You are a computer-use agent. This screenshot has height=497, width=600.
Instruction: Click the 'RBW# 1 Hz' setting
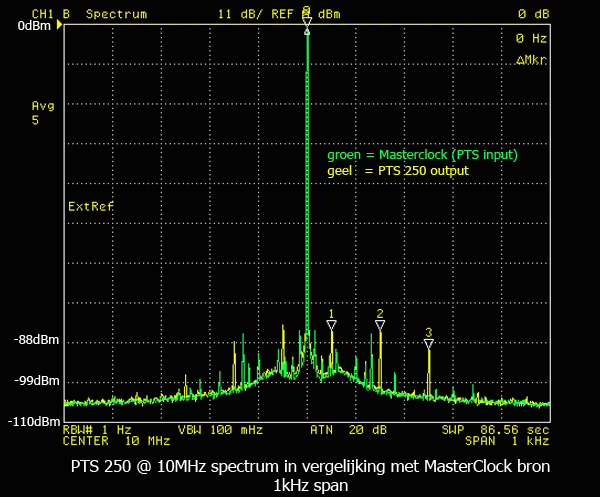click(97, 430)
